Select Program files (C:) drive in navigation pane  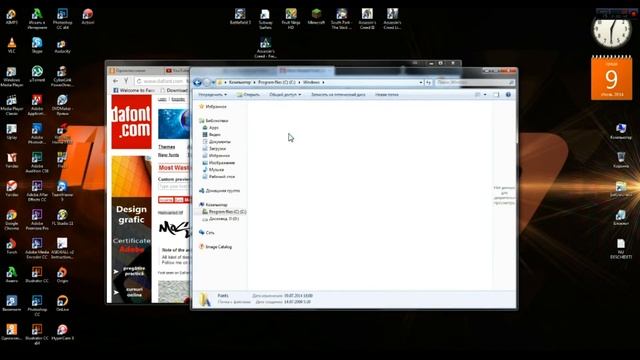224,212
